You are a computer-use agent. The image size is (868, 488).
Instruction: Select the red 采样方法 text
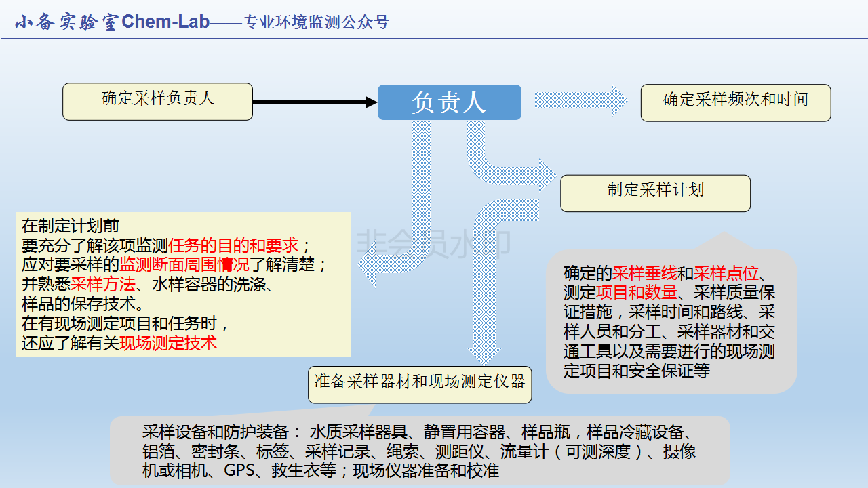(x=103, y=284)
